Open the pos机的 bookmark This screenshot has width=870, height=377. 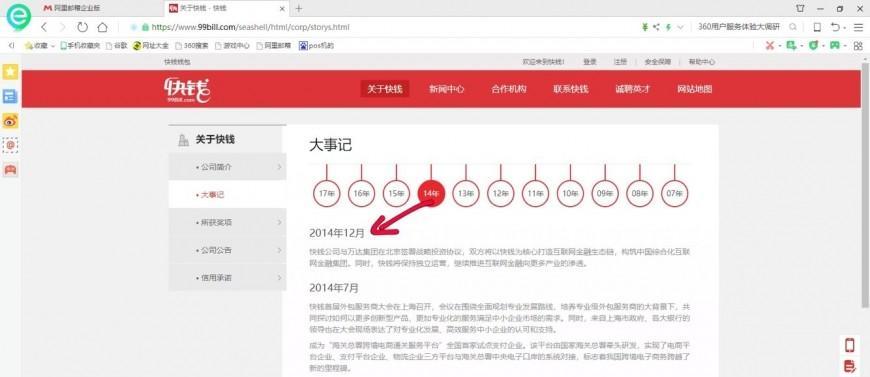pyautogui.click(x=316, y=46)
